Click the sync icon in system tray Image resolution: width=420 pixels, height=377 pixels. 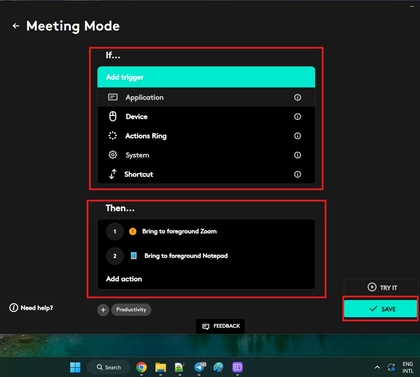click(x=391, y=367)
